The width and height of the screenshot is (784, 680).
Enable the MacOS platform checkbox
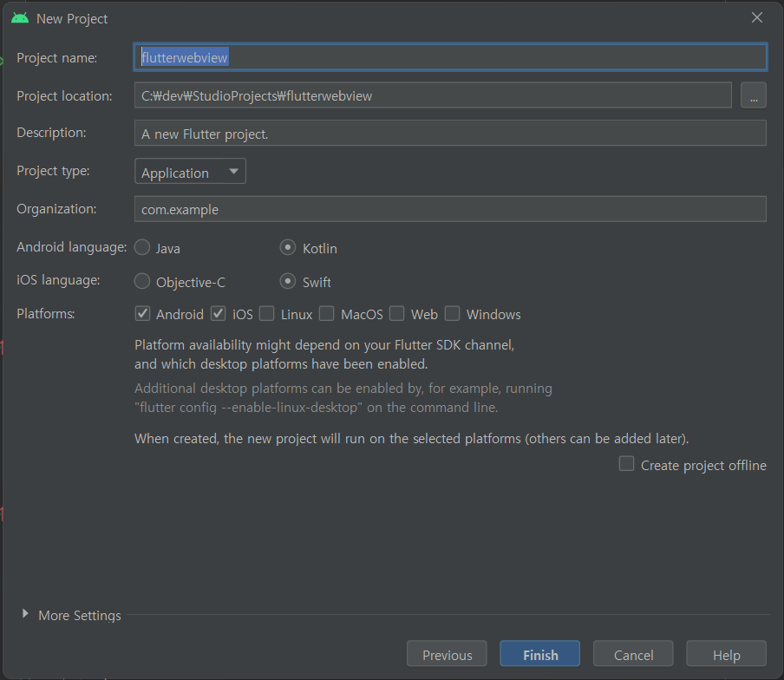click(x=326, y=314)
